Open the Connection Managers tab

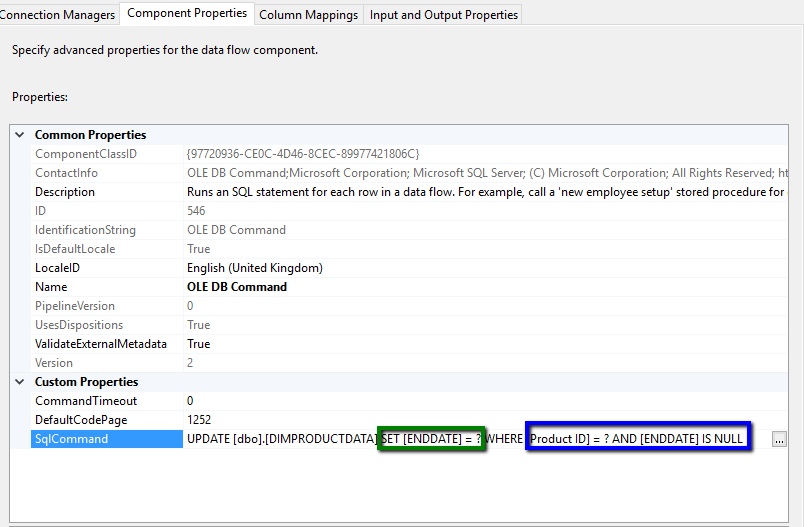(58, 14)
